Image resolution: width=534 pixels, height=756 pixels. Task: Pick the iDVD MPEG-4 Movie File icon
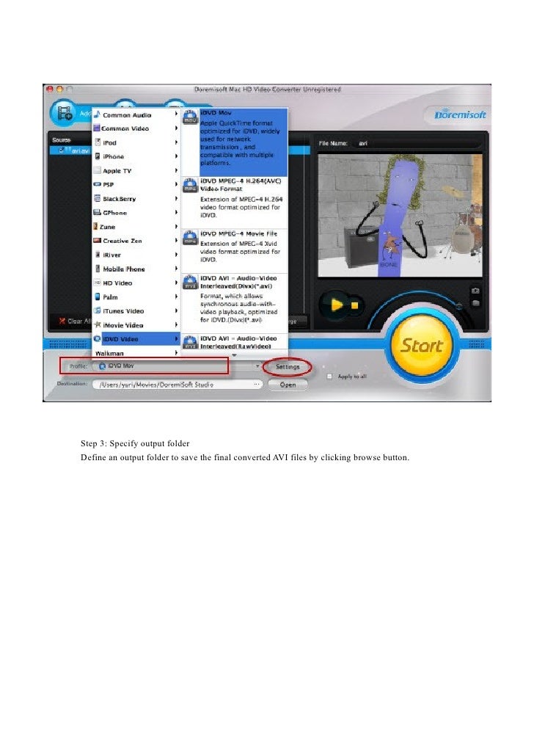click(191, 238)
